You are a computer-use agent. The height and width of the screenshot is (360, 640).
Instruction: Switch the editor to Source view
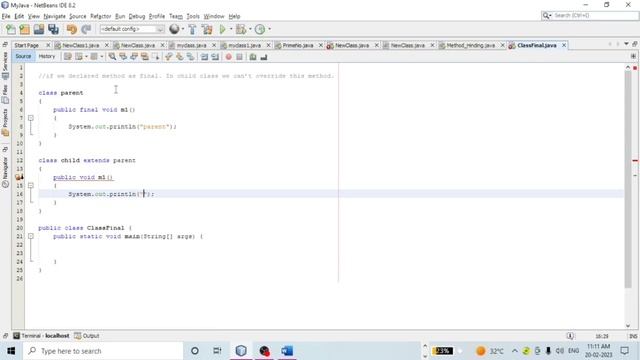pos(23,56)
